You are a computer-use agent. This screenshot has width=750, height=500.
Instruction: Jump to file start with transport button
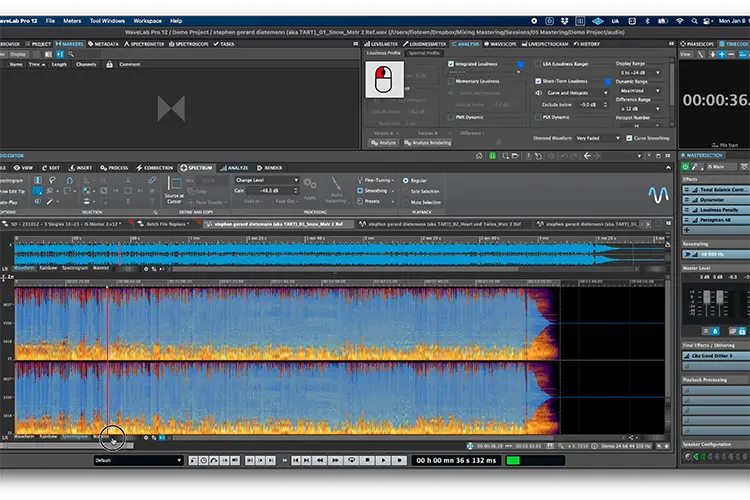coord(296,460)
